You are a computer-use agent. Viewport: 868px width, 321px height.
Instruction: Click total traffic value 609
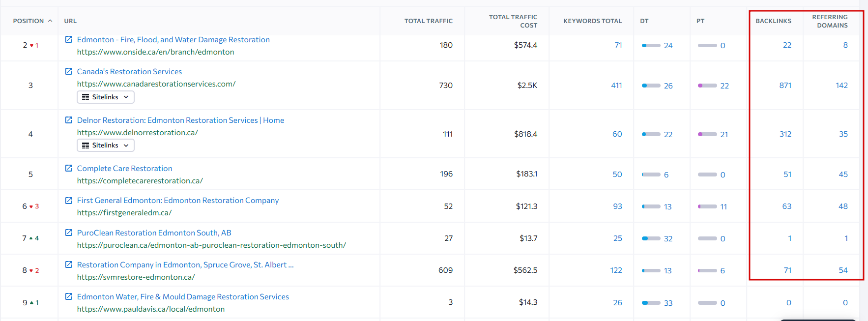coord(445,270)
